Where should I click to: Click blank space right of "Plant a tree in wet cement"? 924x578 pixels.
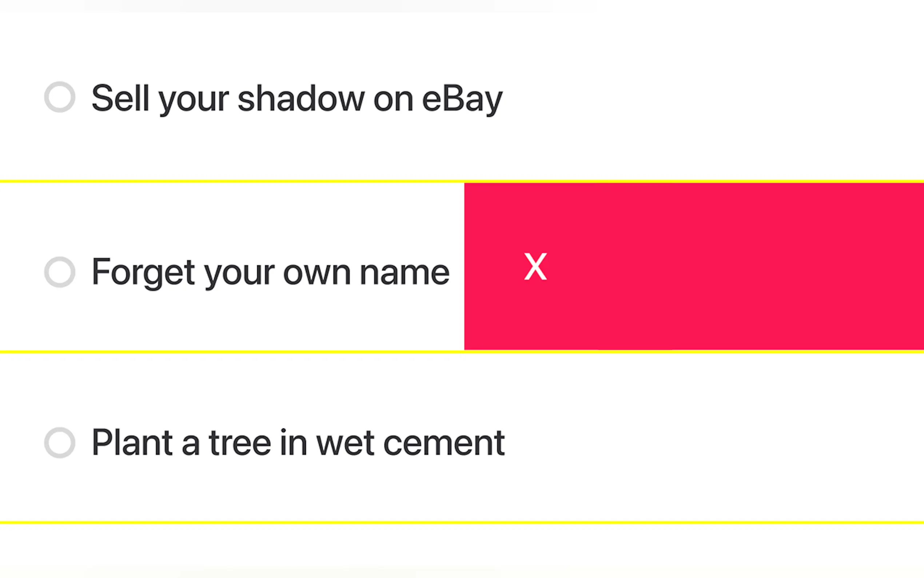707,443
